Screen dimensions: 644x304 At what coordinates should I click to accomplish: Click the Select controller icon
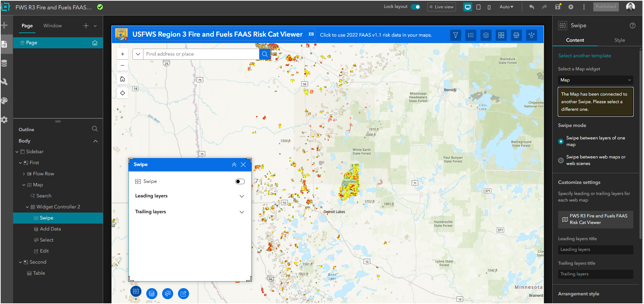(x=168, y=294)
